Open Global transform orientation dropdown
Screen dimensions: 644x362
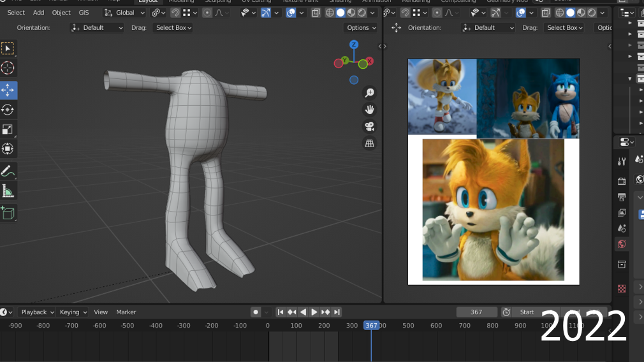tap(125, 13)
